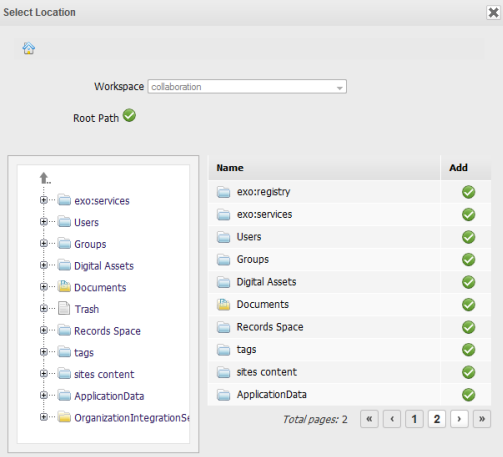Add Documents folder with green checkmark
The image size is (503, 457).
[468, 305]
